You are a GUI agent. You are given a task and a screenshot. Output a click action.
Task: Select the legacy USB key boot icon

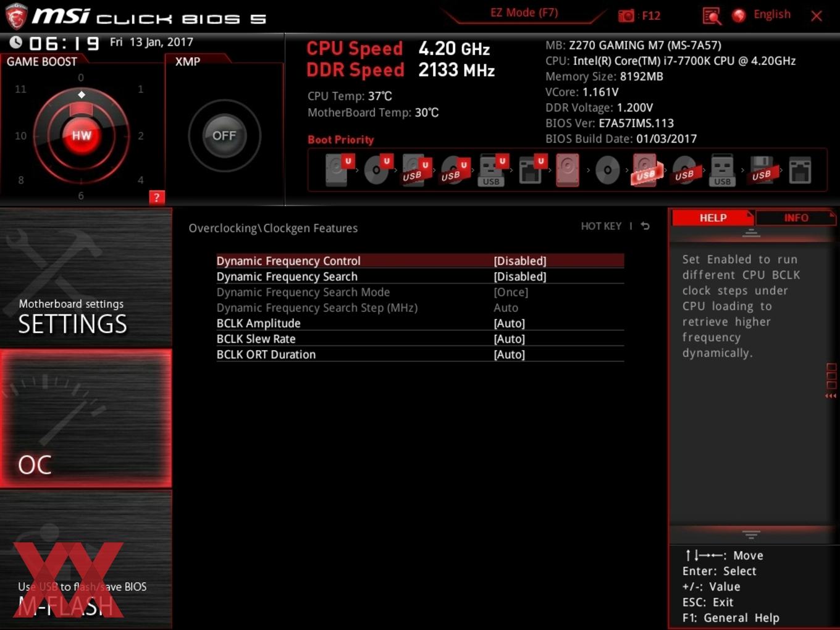[x=722, y=170]
